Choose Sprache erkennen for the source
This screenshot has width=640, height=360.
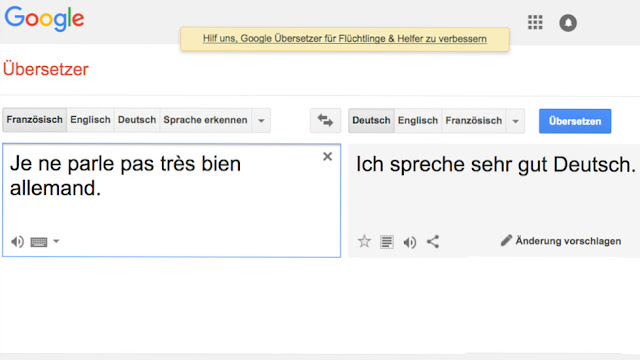[x=205, y=120]
